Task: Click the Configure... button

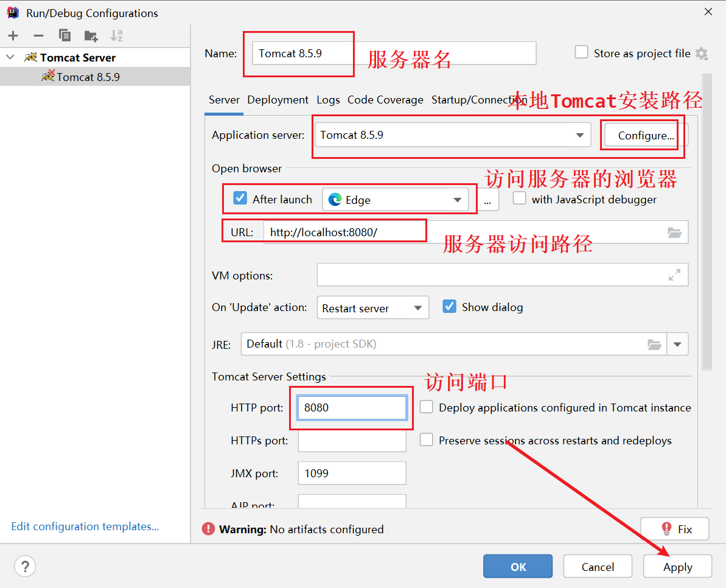Action: [646, 136]
